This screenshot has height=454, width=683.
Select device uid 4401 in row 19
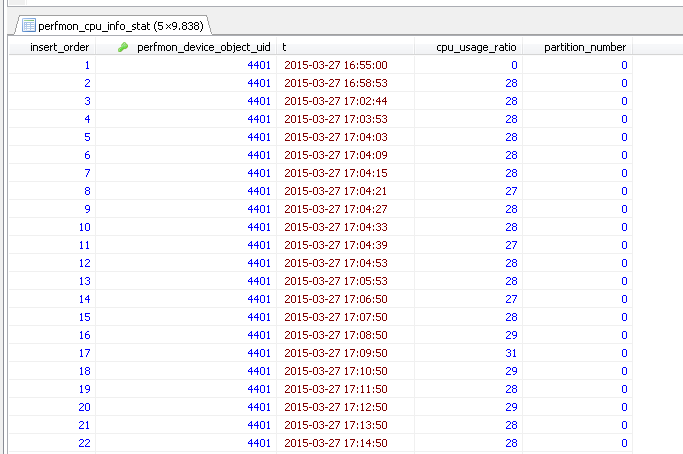[x=186, y=389]
